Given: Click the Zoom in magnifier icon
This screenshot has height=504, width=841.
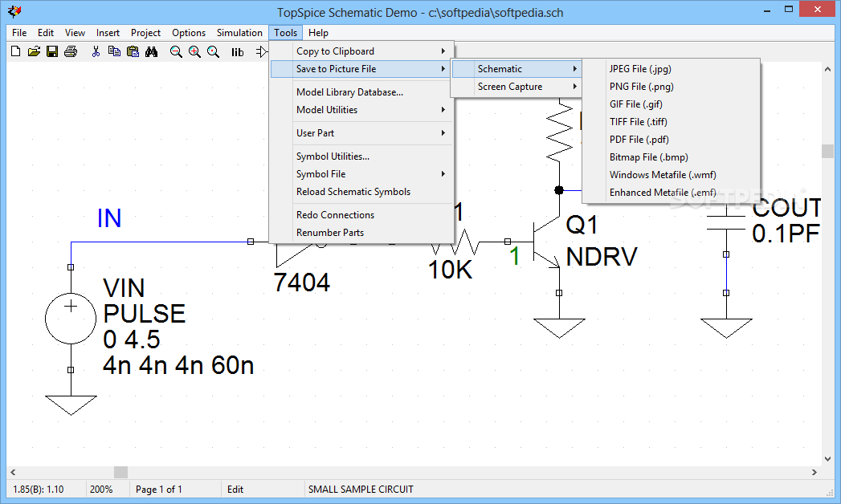Looking at the screenshot, I should 194,51.
